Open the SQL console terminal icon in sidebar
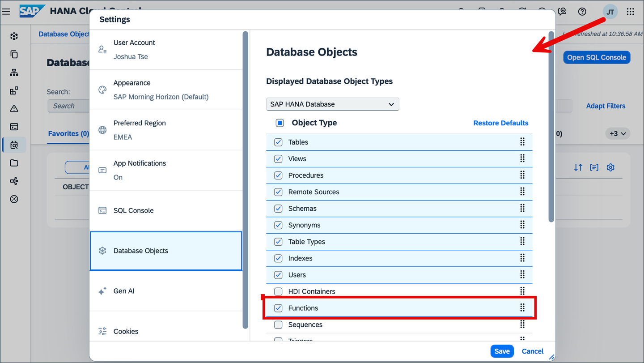This screenshot has height=363, width=644. tap(14, 127)
